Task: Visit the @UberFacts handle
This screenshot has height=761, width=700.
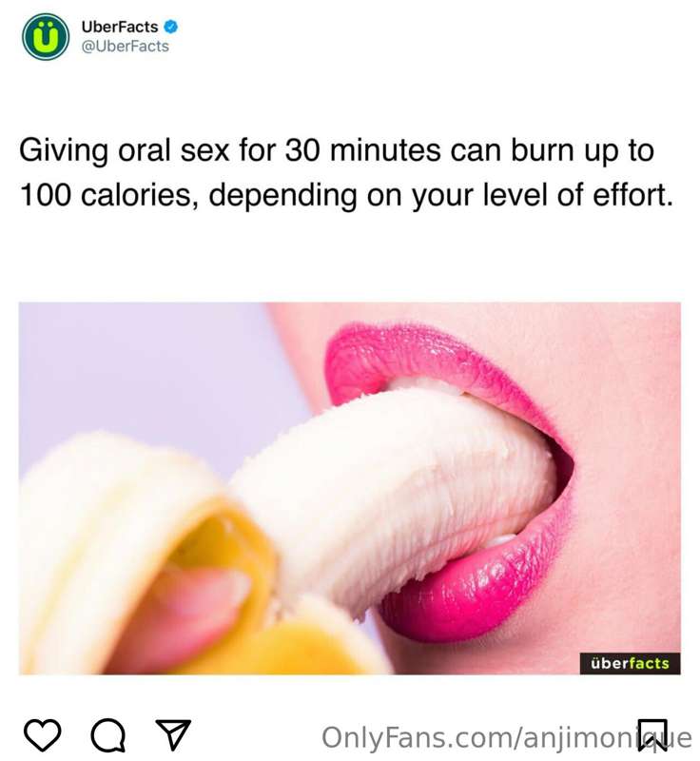Action: coord(126,47)
